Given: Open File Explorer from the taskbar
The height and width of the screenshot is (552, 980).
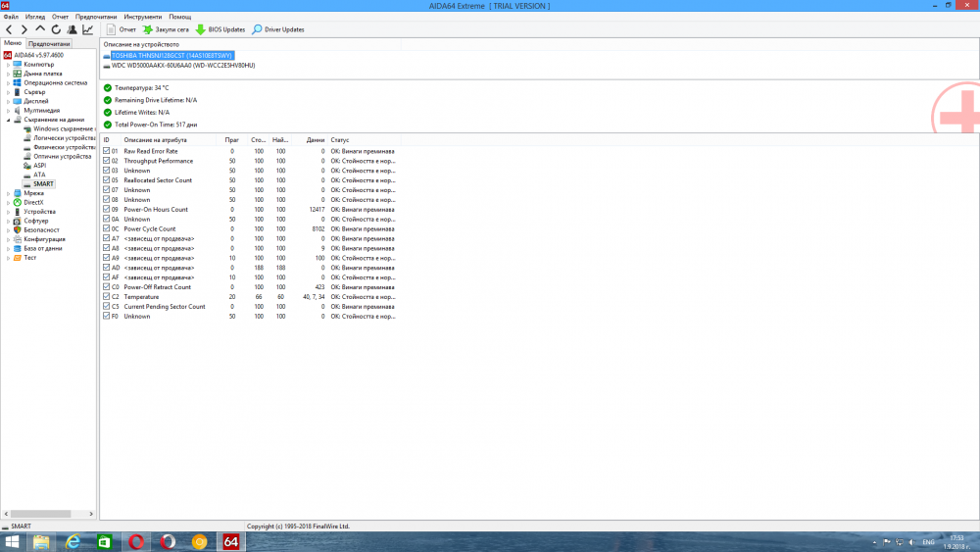Looking at the screenshot, I should point(41,541).
